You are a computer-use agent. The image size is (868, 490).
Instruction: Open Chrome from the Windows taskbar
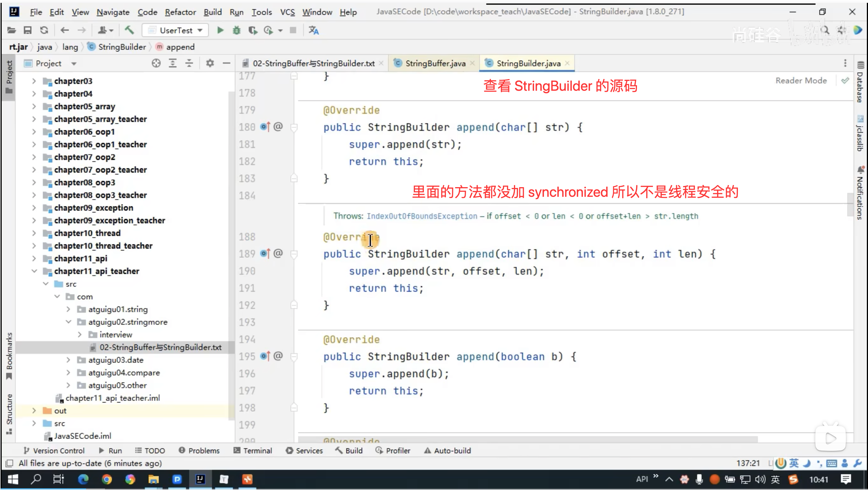107,479
